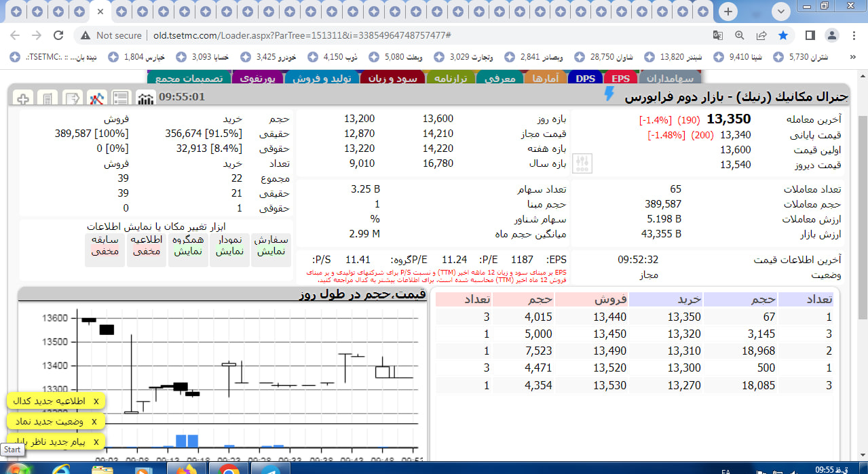Click the ارزش بازار value 43,355 B
Image resolution: width=868 pixels, height=474 pixels.
point(661,234)
